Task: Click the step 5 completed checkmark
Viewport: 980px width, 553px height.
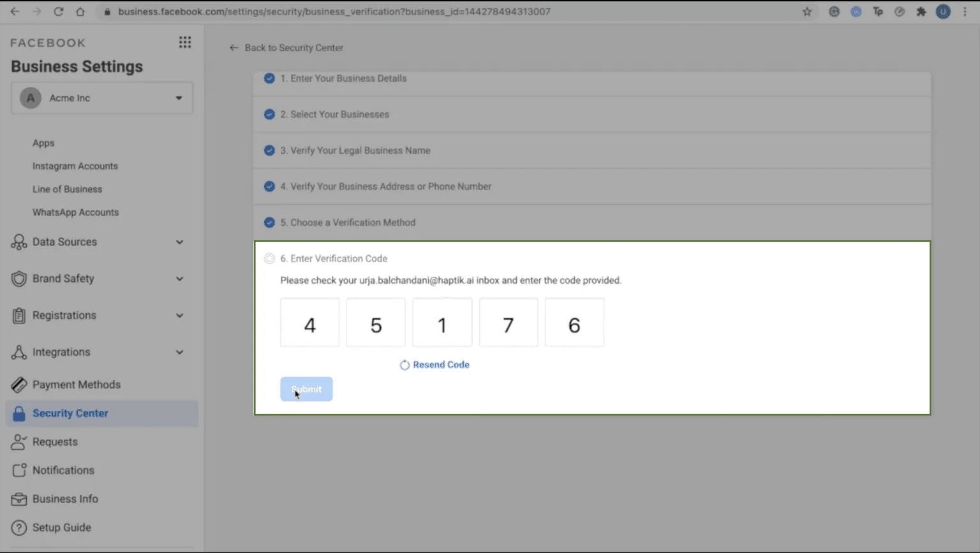Action: click(269, 222)
